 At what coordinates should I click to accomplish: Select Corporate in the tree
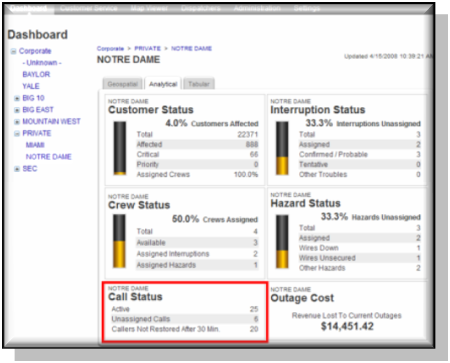point(35,51)
